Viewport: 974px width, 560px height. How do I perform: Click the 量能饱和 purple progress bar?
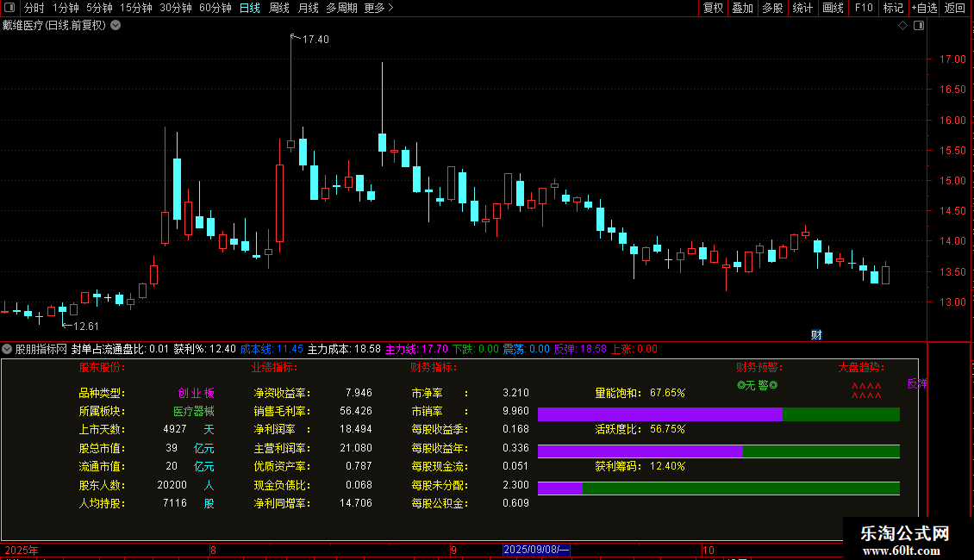click(659, 414)
